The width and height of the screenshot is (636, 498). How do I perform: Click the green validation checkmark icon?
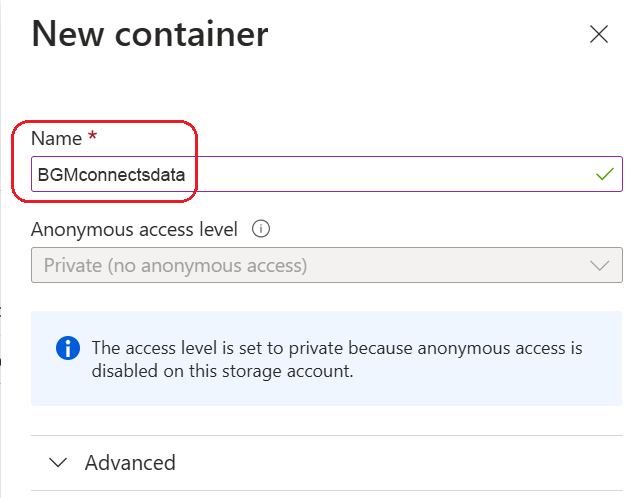coord(603,174)
